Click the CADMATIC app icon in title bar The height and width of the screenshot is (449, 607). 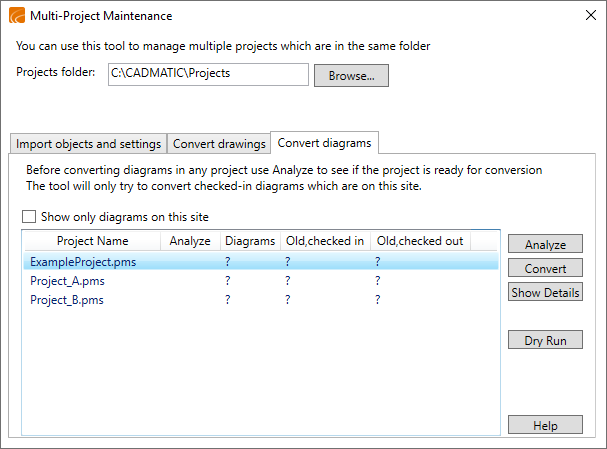16,16
